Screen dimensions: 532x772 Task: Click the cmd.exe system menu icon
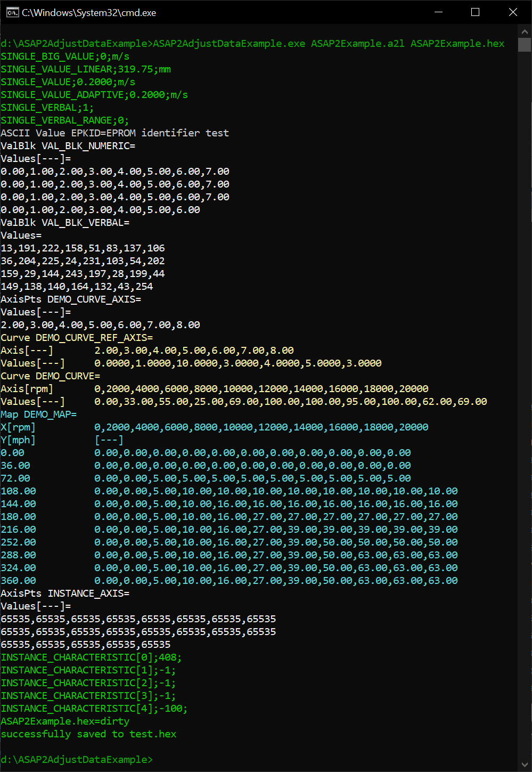(x=12, y=12)
